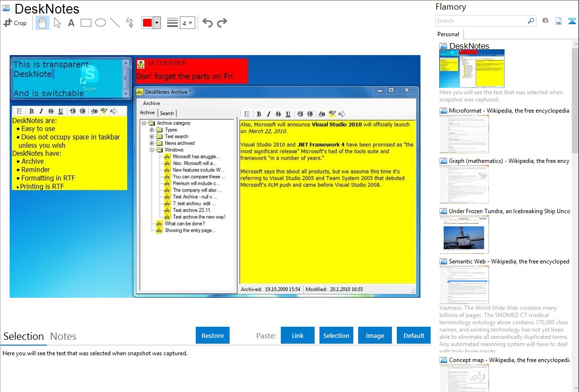Select 'Test archive the new way!' entry
579x392 pixels.
[x=199, y=217]
